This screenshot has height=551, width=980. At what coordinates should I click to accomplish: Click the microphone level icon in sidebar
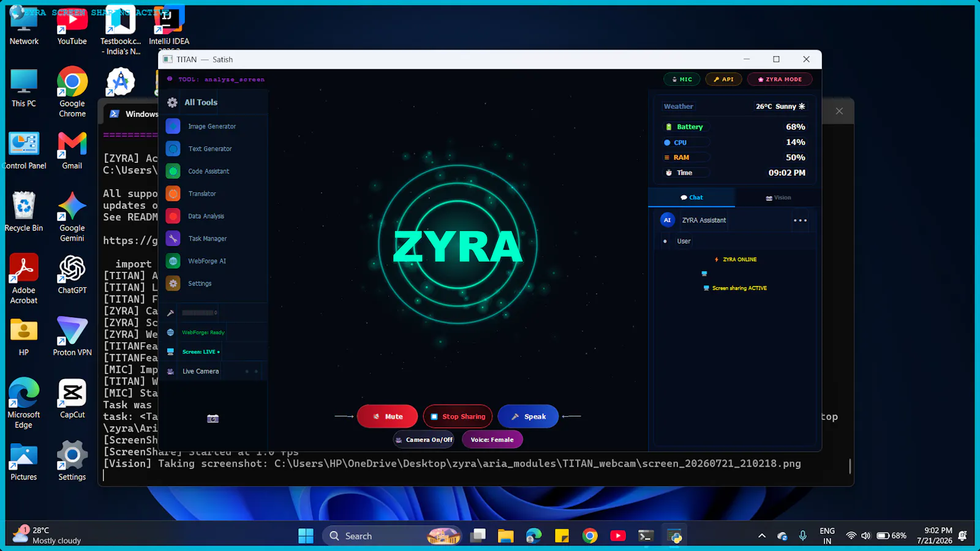tap(170, 313)
